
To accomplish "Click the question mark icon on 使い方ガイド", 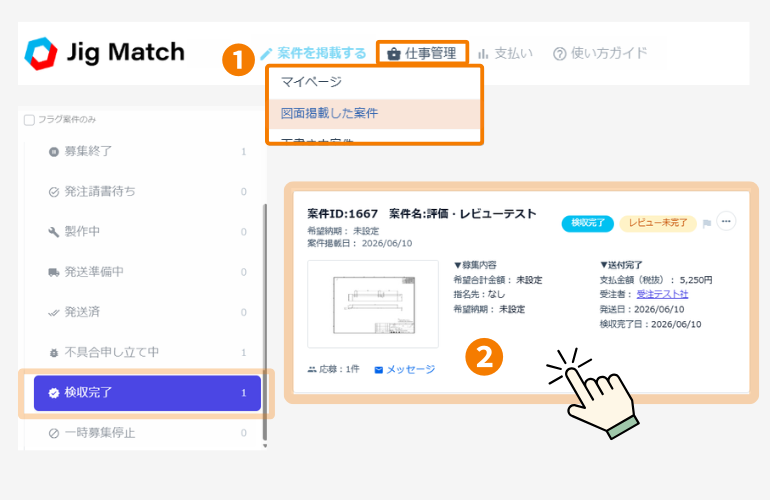I will [x=559, y=54].
